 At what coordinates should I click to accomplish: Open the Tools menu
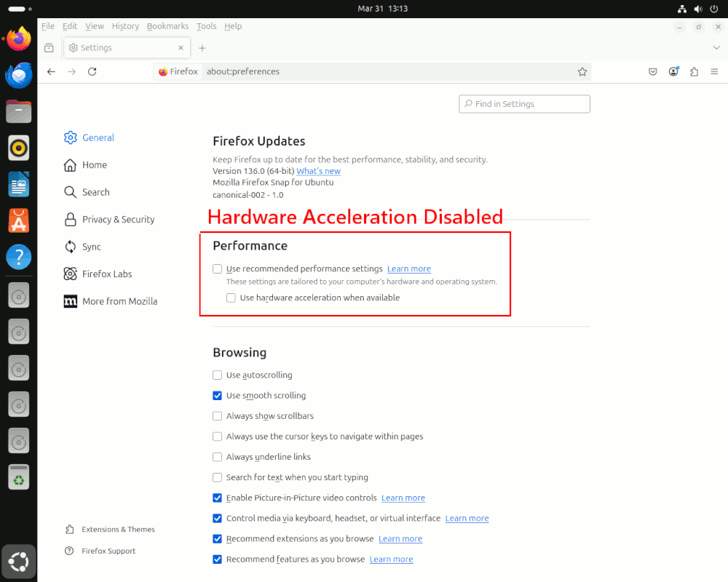[206, 26]
